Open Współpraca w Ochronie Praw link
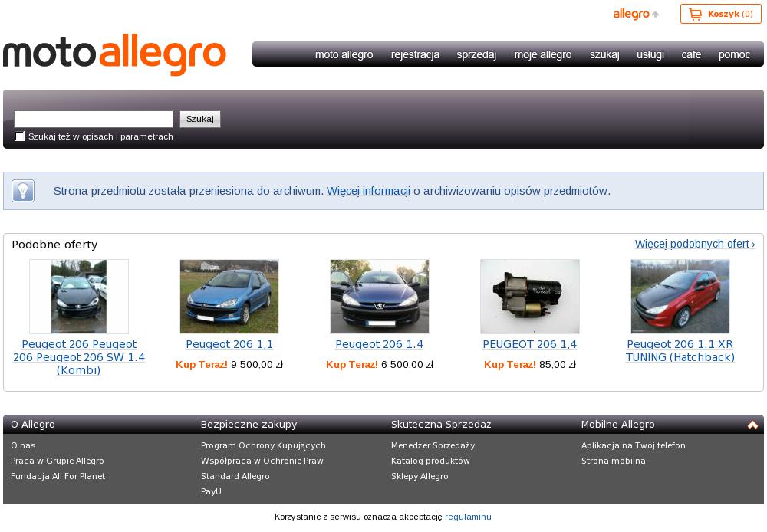The height and width of the screenshot is (532, 767). (262, 461)
